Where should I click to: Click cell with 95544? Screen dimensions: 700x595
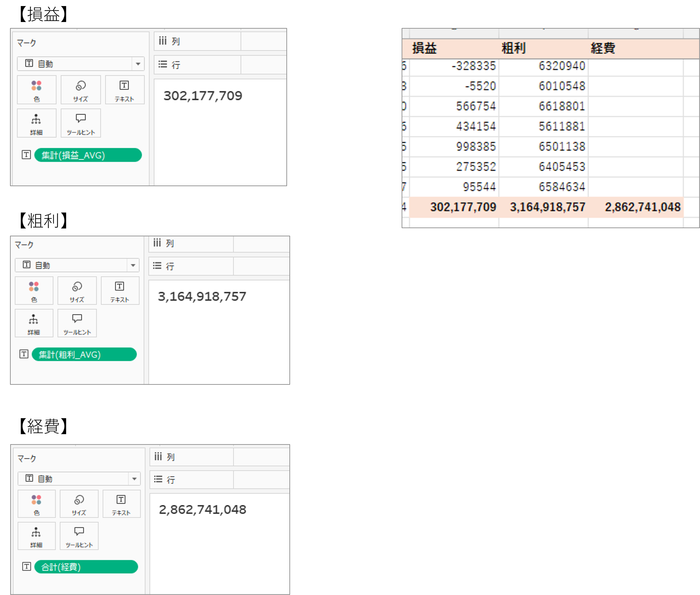[x=454, y=187]
